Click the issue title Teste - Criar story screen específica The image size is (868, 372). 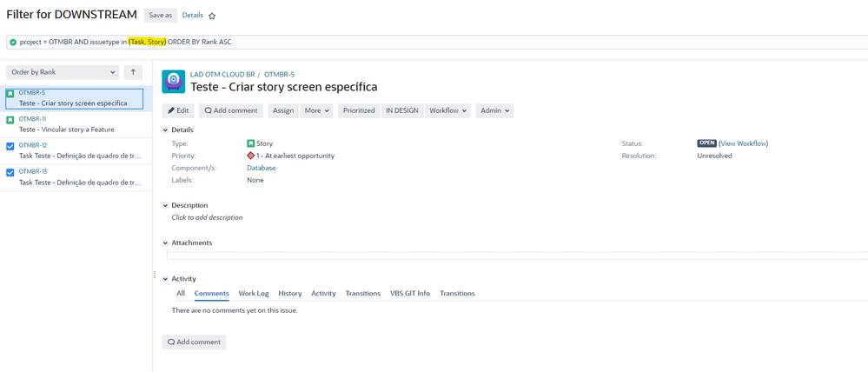(284, 87)
